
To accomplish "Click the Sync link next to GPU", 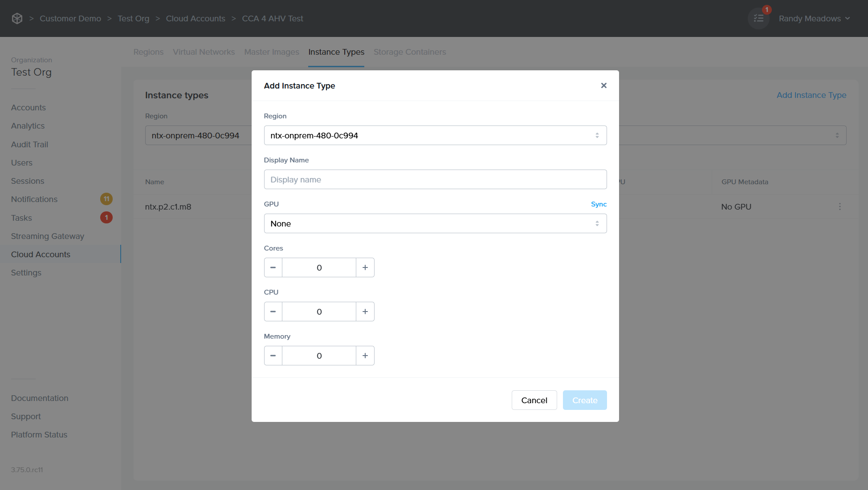I will point(599,204).
